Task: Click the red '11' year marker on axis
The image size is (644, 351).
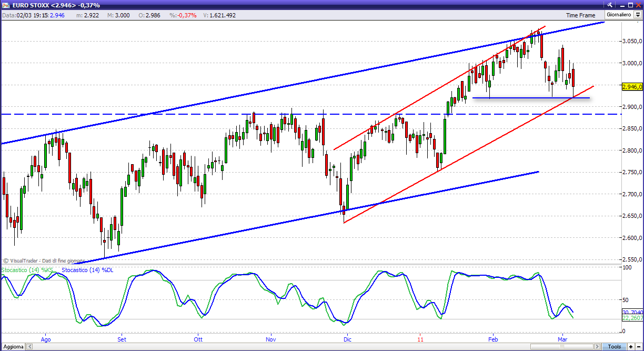Action: tap(420, 339)
